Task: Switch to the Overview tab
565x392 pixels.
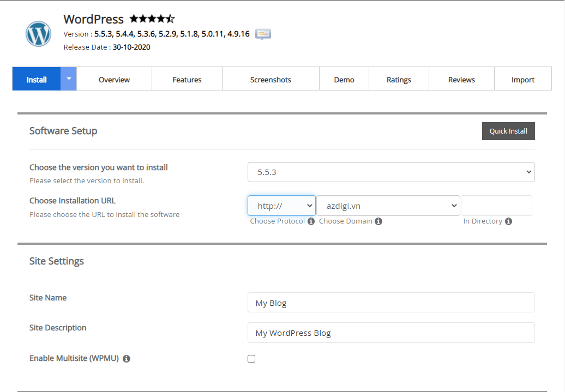Action: tap(114, 80)
